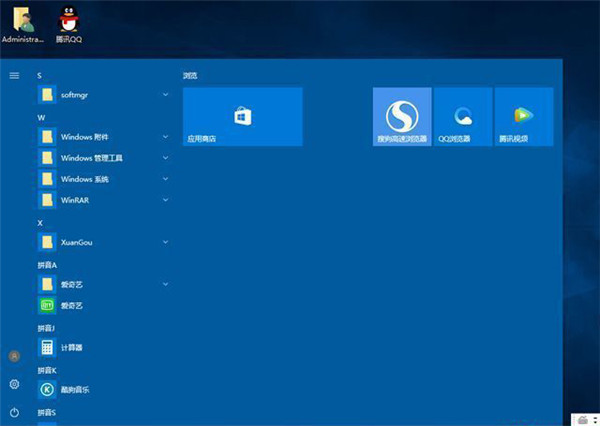This screenshot has height=426, width=600.
Task: Open the user account avatar
Action: [14, 357]
